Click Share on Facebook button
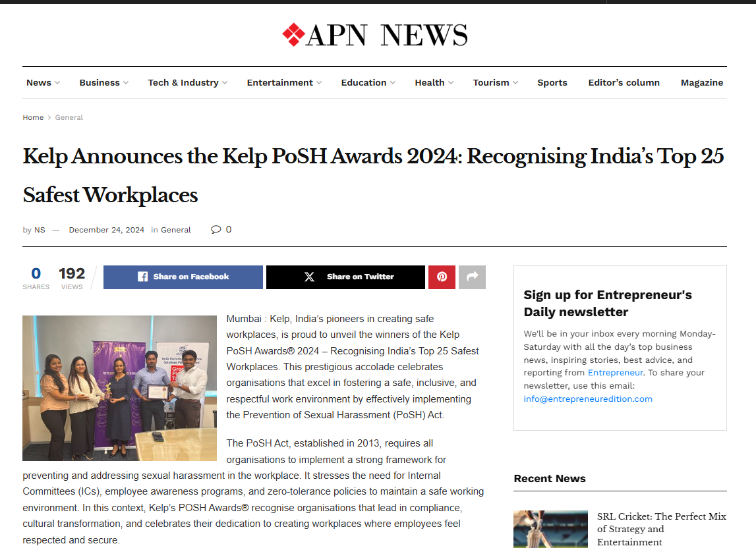 pos(183,277)
